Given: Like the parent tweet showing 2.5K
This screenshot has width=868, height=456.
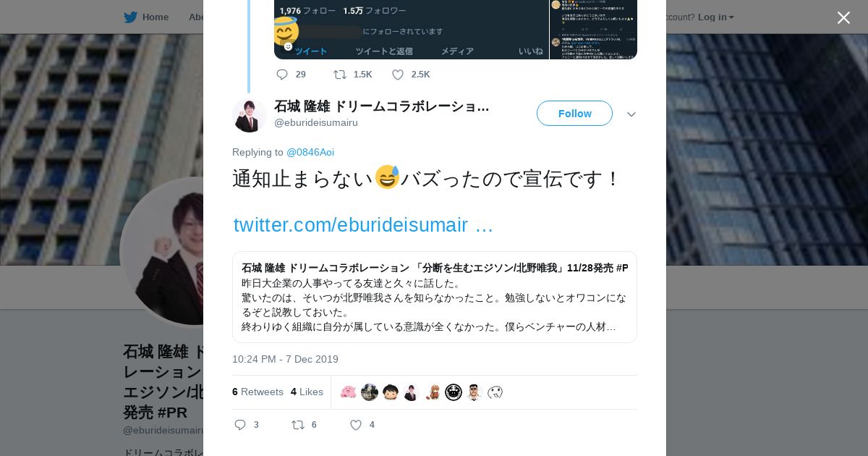Looking at the screenshot, I should [398, 75].
